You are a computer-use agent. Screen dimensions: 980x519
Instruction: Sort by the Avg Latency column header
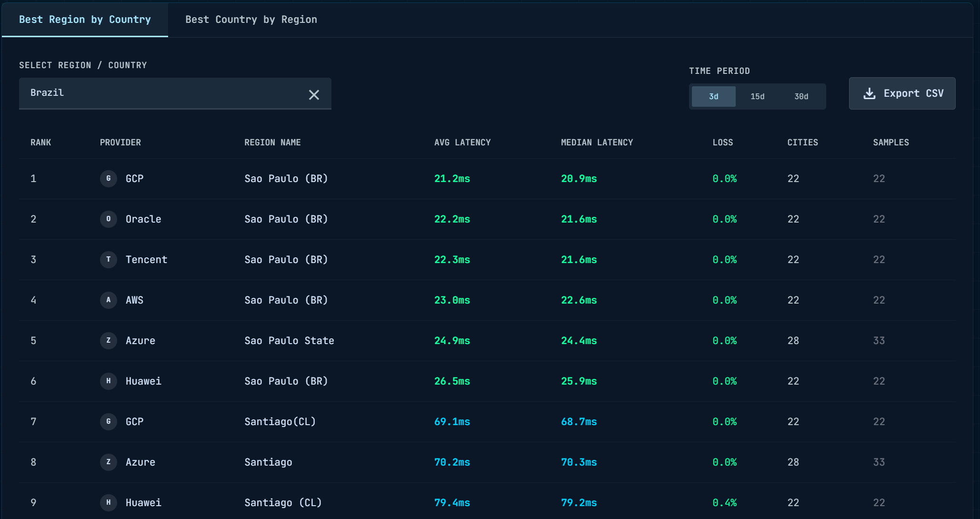pyautogui.click(x=462, y=142)
